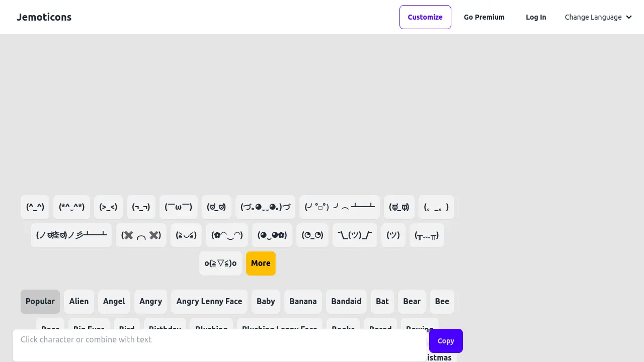Select the (*^‿^*) emoticon

pyautogui.click(x=71, y=207)
